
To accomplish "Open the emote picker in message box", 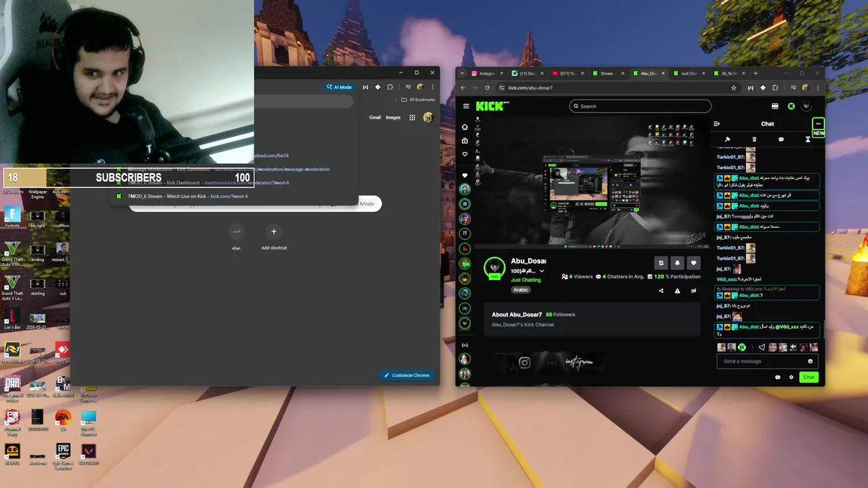I will pos(810,361).
